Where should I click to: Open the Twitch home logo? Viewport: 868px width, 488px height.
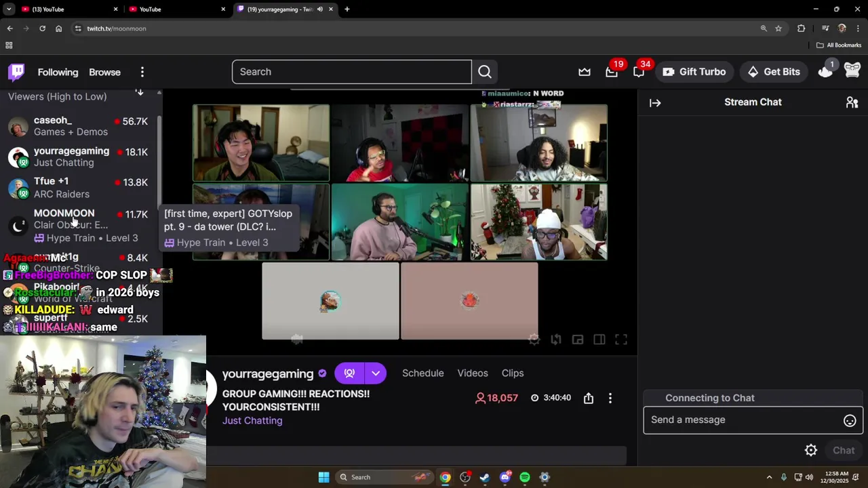pos(16,72)
